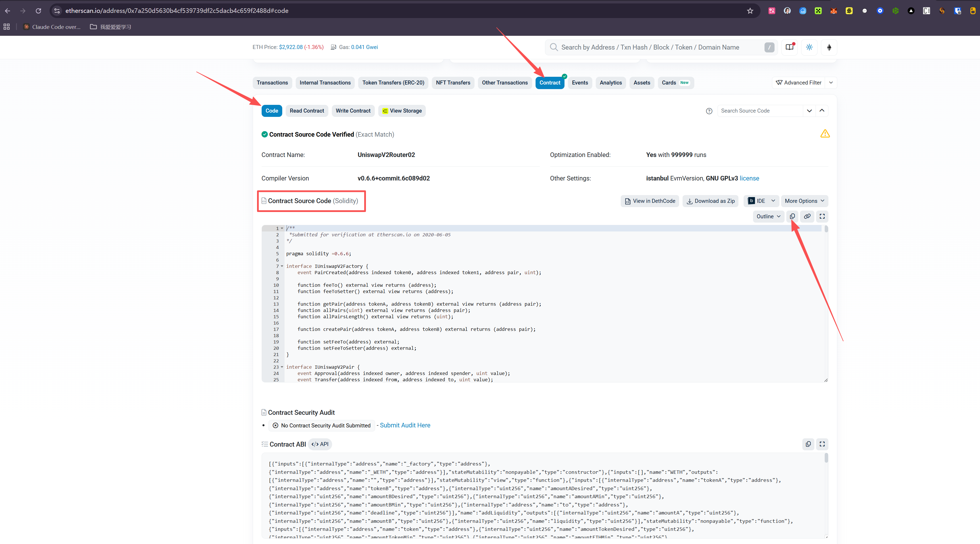The height and width of the screenshot is (544, 980).
Task: Follow the Submit Audit Here link
Action: click(405, 425)
